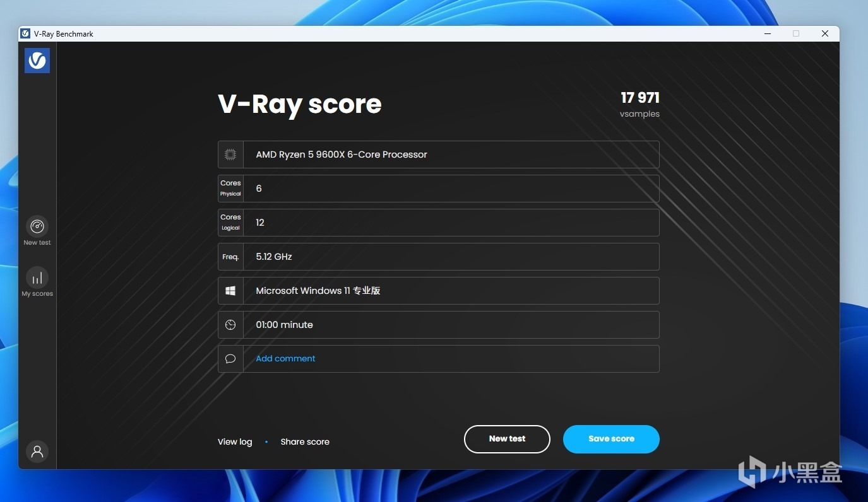Viewport: 868px width, 502px height.
Task: Click the 5.12 GHz frequency value
Action: coord(274,257)
